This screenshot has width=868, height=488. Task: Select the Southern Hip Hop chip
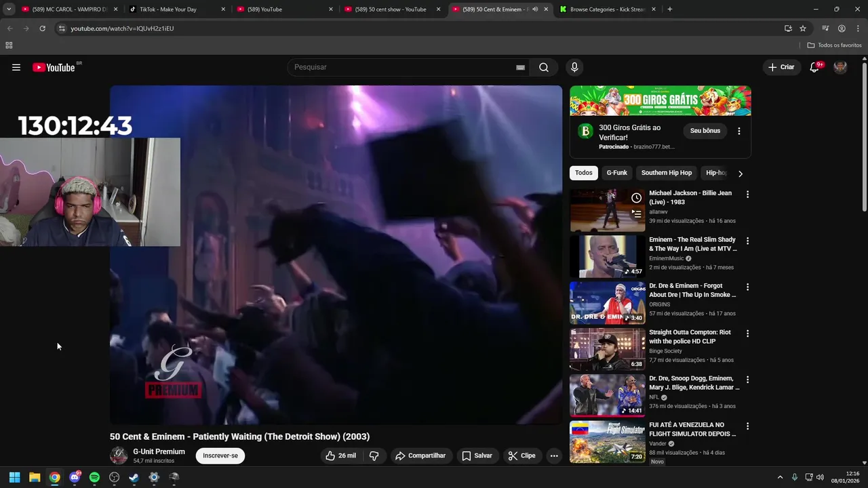[667, 173]
